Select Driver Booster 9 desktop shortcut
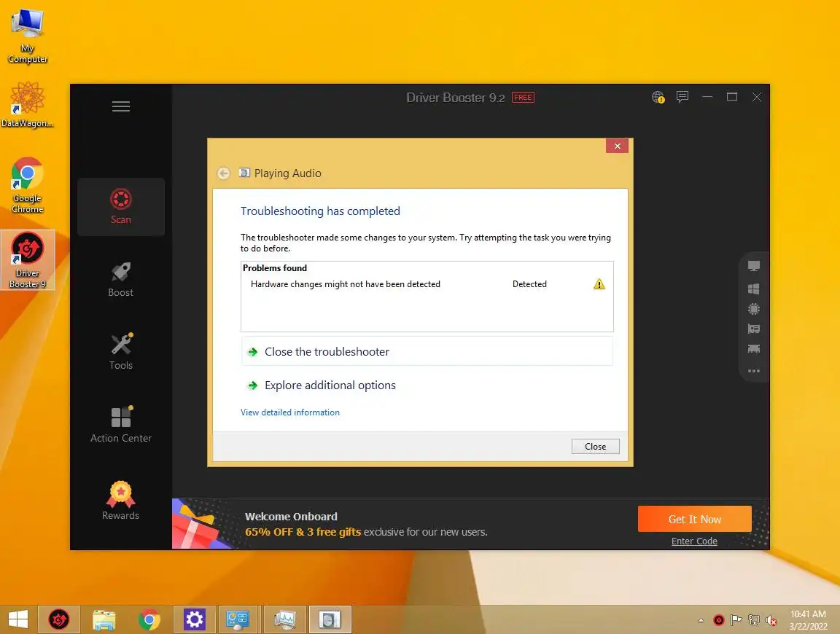 [27, 260]
